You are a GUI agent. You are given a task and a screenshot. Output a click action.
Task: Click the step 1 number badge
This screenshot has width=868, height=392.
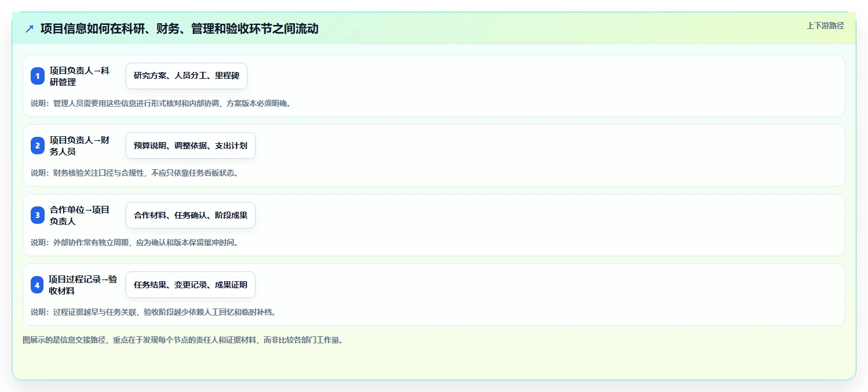click(x=38, y=76)
